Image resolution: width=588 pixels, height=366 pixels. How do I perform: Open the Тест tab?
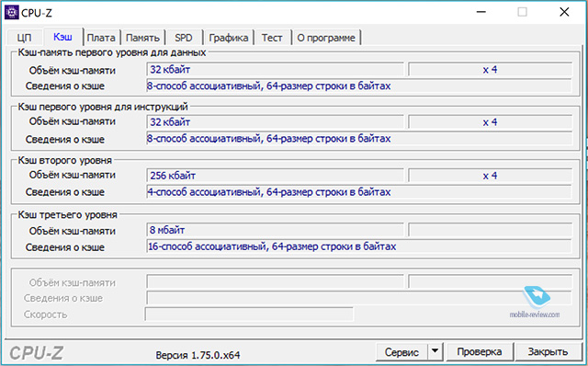point(272,38)
